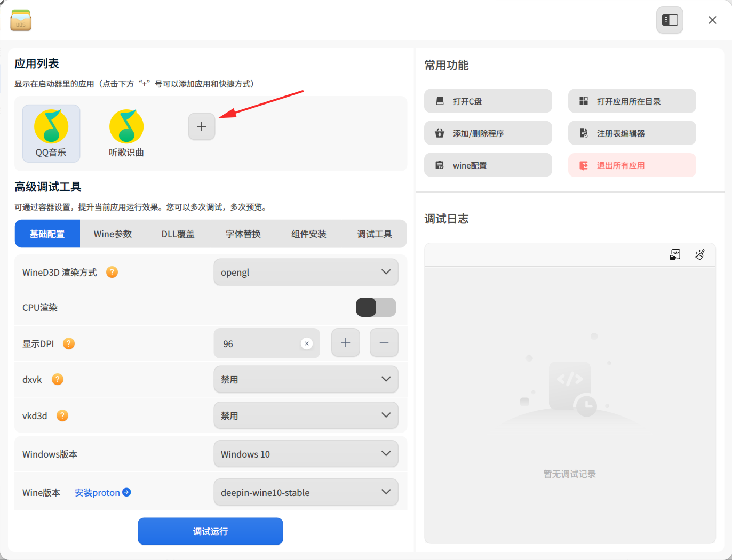Open help for WineD3D 渲染方式
This screenshot has height=560, width=732.
coord(112,272)
